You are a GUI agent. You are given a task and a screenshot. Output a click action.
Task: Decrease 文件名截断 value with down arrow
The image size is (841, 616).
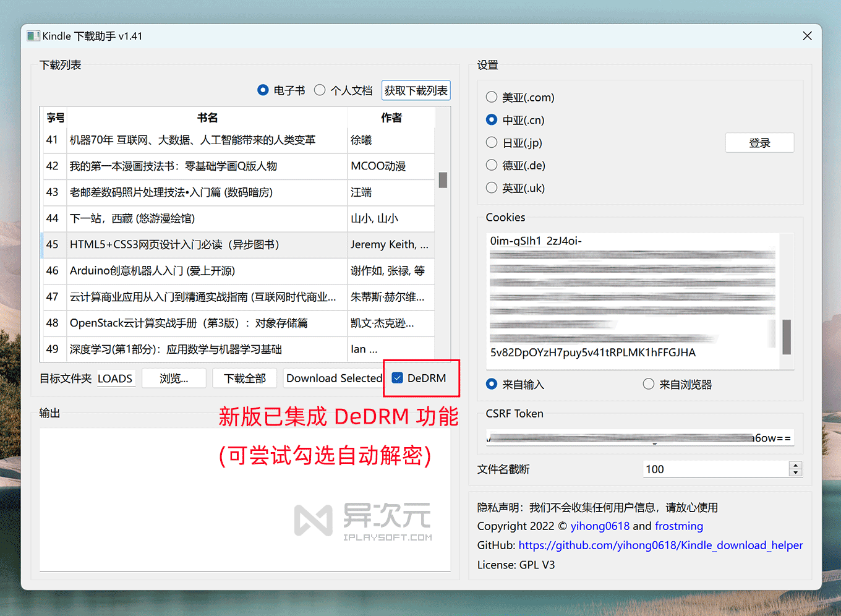(796, 473)
